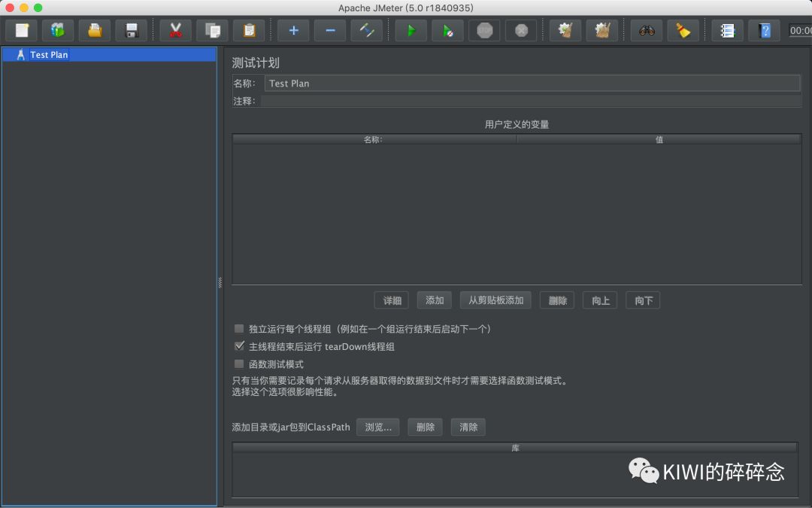812x508 pixels.
Task: Click the 名称 name input field
Action: (x=532, y=84)
